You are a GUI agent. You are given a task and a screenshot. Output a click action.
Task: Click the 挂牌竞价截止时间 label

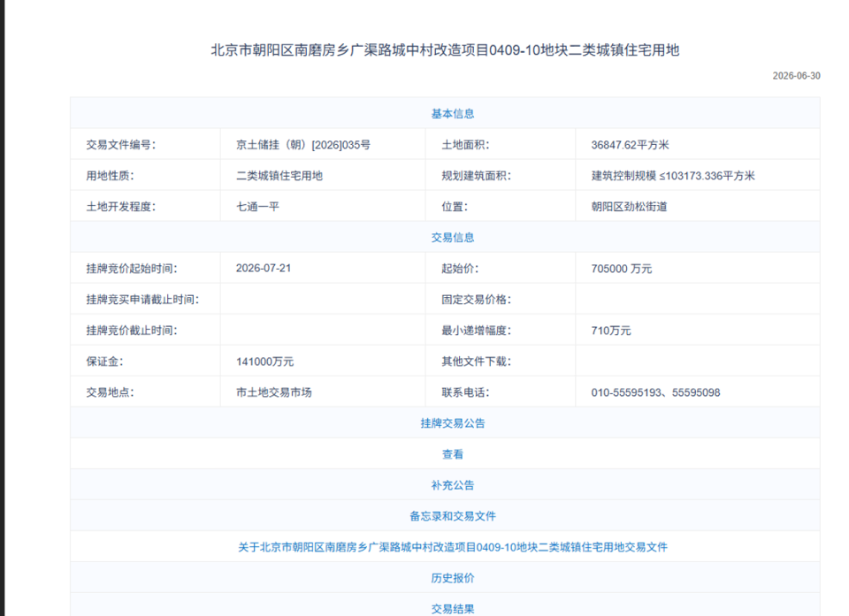(x=132, y=331)
